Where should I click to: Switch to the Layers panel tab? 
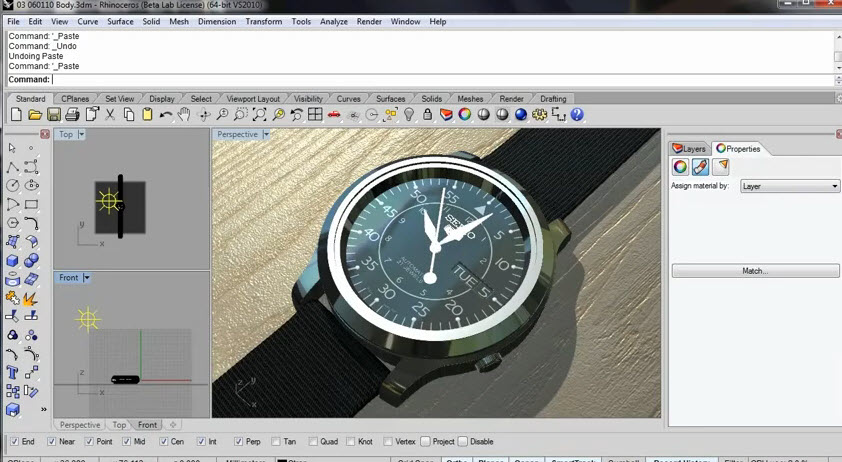[x=689, y=149]
